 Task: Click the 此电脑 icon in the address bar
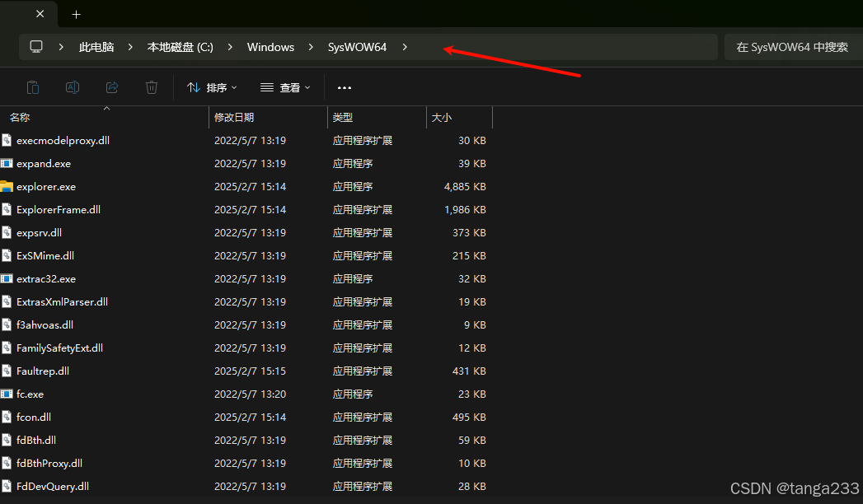[96, 47]
